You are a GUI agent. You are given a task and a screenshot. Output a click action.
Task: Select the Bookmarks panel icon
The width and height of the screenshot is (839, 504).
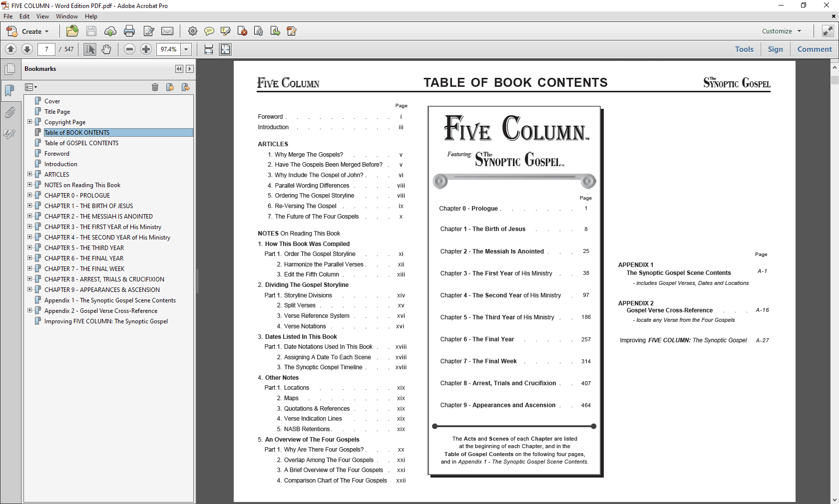[9, 90]
